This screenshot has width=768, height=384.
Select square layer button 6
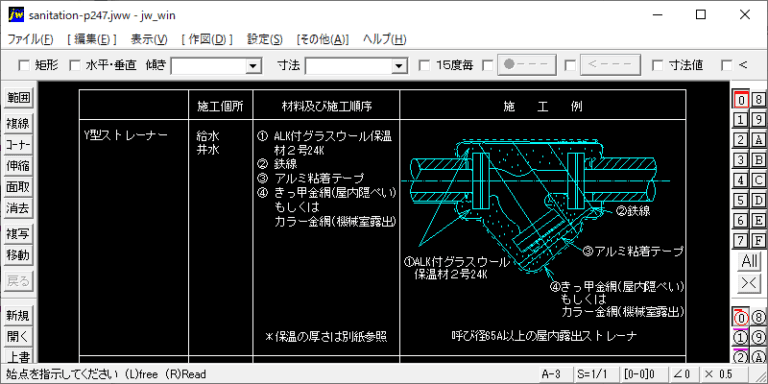[x=741, y=220]
